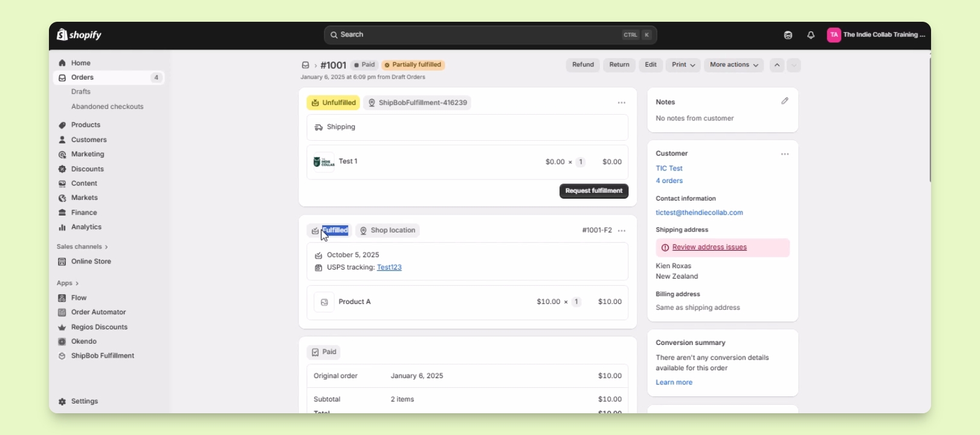The width and height of the screenshot is (980, 435).
Task: Click the Order Automator app icon
Action: 62,312
